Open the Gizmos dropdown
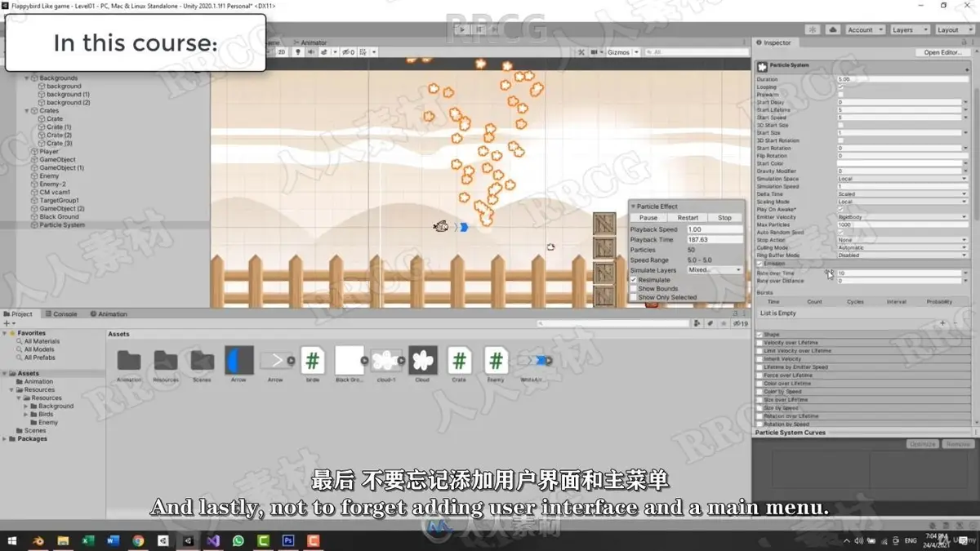Image resolution: width=980 pixels, height=551 pixels. [x=622, y=52]
